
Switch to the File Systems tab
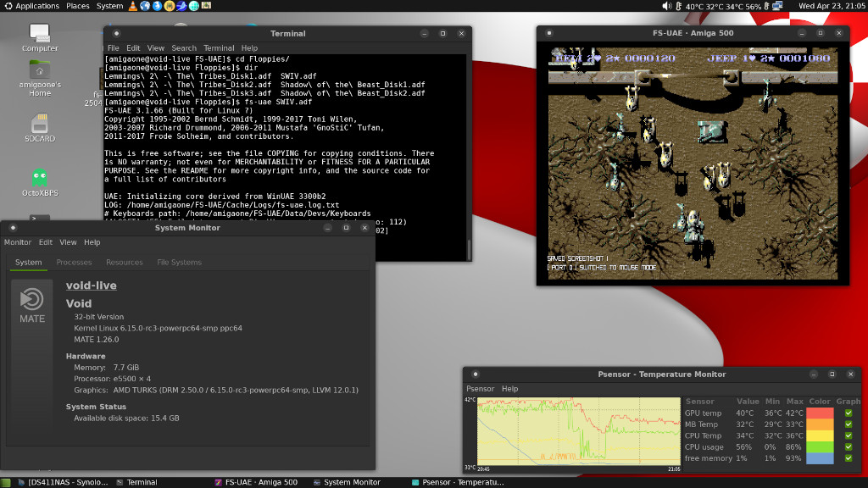[x=180, y=263]
